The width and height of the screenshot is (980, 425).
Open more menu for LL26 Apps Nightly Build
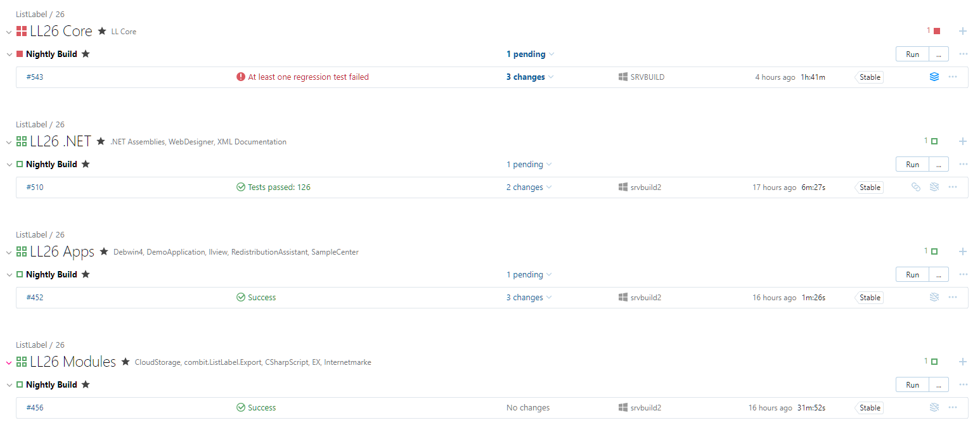point(964,274)
